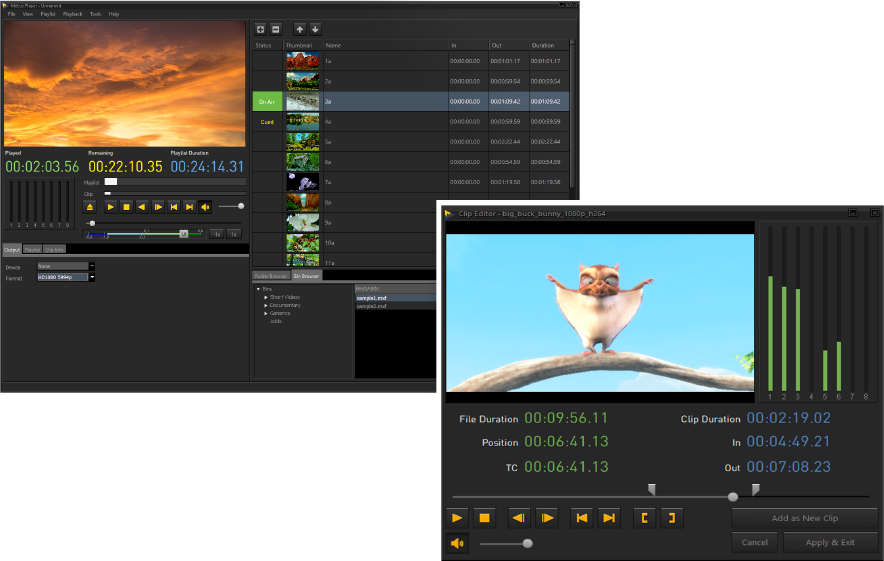
Task: Set the Out point bracket icon
Action: (x=672, y=518)
